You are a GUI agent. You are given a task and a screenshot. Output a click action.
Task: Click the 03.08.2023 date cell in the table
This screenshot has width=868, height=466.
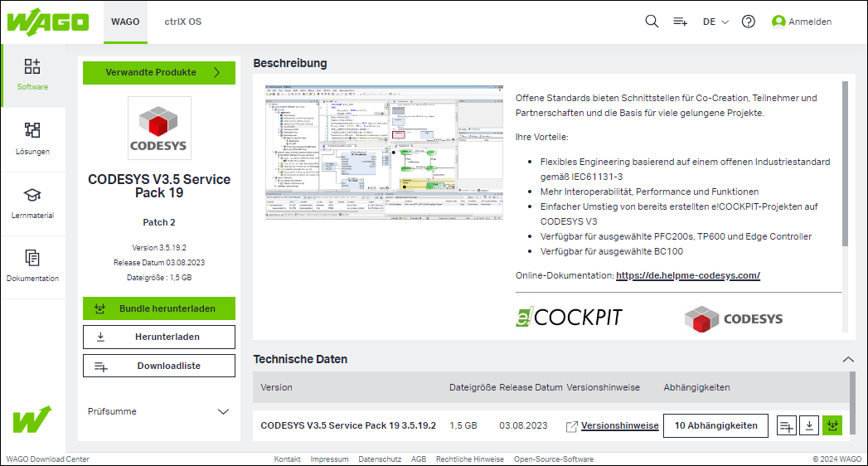pyautogui.click(x=523, y=425)
